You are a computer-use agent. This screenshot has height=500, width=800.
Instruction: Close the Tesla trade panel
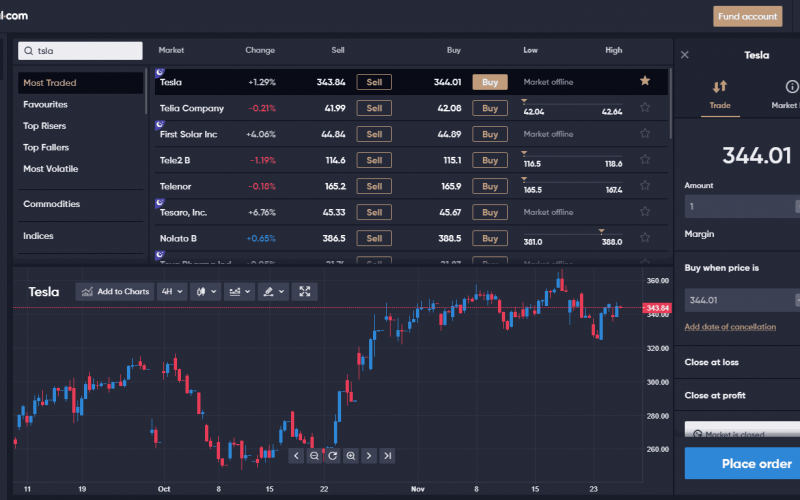[x=685, y=55]
